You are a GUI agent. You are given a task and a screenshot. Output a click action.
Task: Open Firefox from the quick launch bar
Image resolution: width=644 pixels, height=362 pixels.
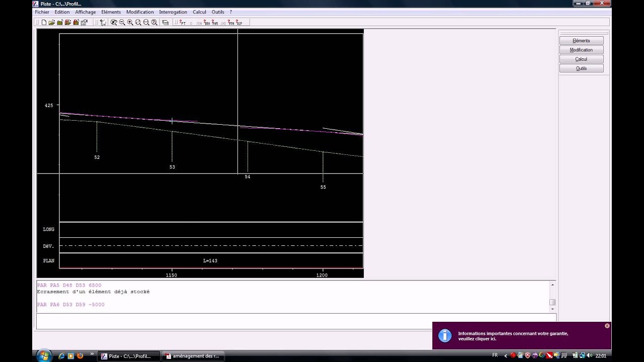(80, 356)
